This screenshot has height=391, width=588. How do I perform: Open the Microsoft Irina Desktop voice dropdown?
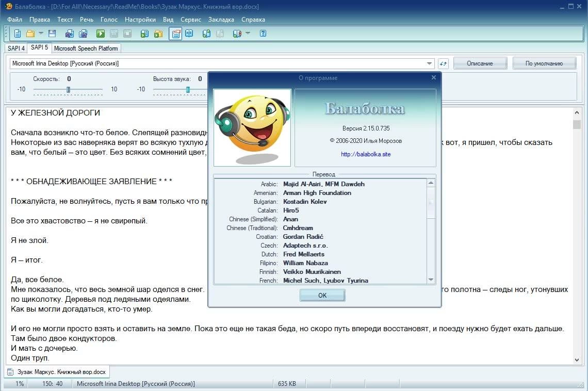click(x=429, y=63)
